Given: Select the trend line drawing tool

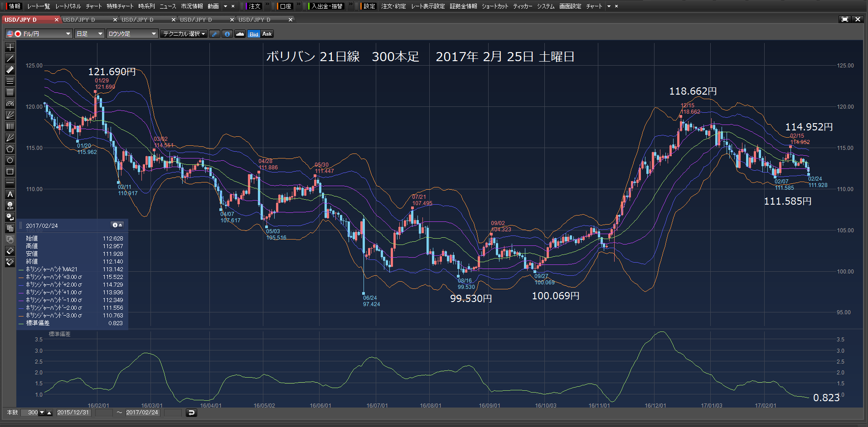Looking at the screenshot, I should coord(10,58).
